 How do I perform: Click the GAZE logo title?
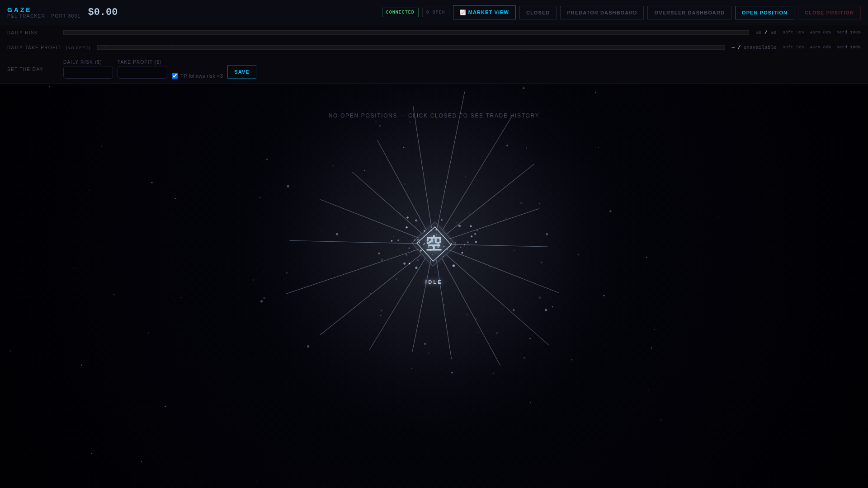19,10
